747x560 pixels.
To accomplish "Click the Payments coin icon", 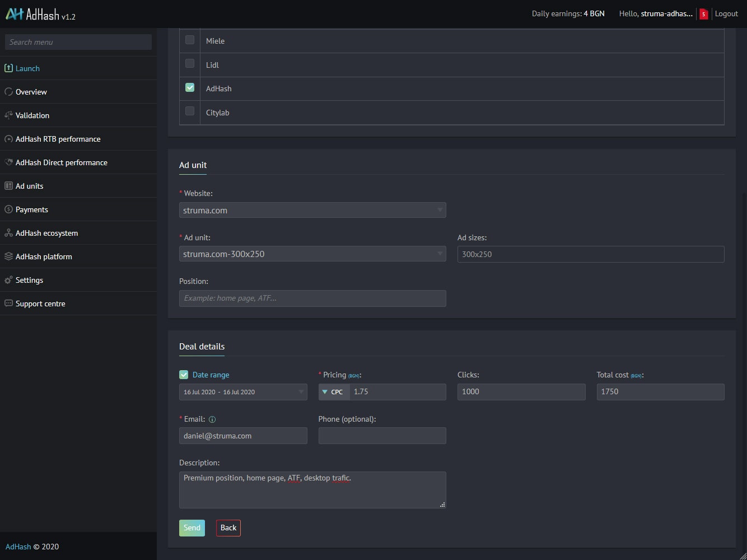I will (8, 209).
